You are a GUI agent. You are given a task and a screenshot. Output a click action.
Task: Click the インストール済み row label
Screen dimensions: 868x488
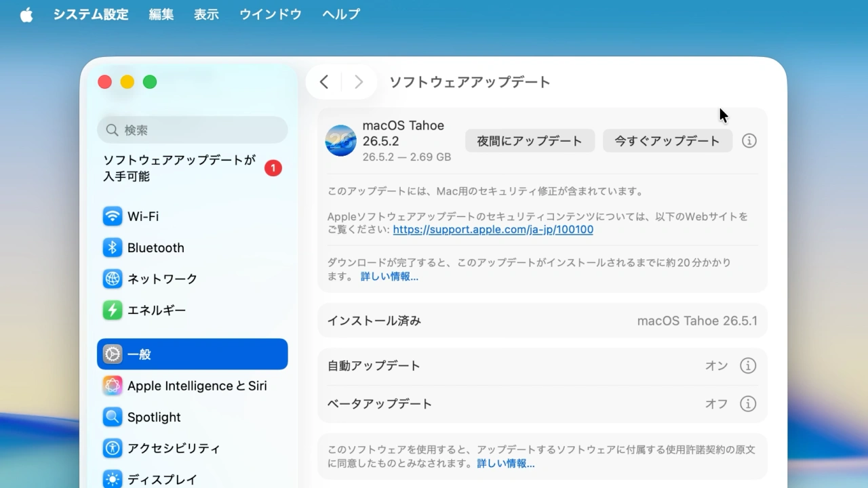[x=374, y=321]
